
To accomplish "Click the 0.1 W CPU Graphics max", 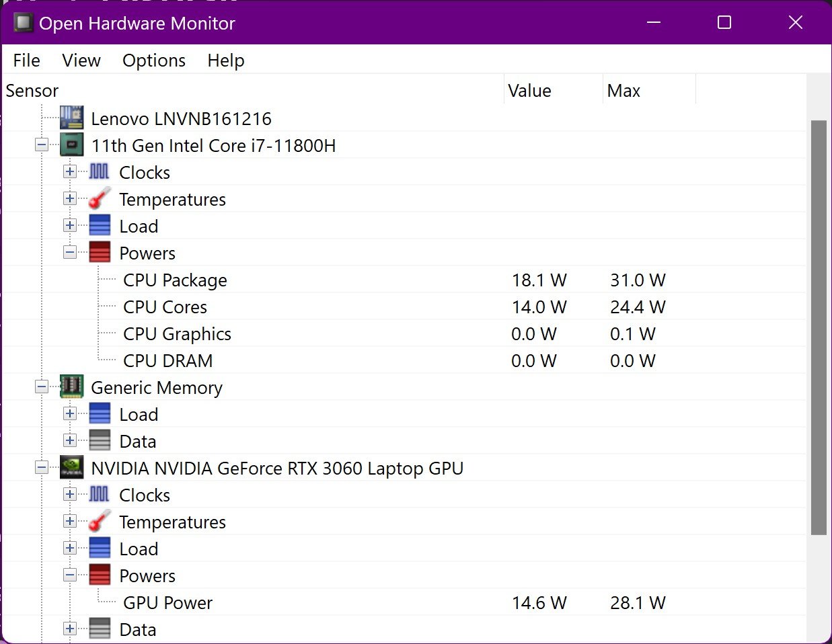I will [x=632, y=333].
